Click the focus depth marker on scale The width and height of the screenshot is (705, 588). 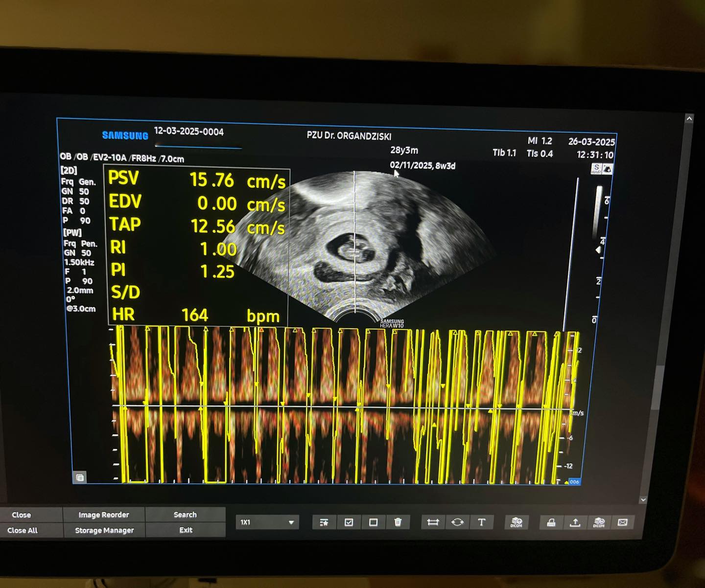598,250
